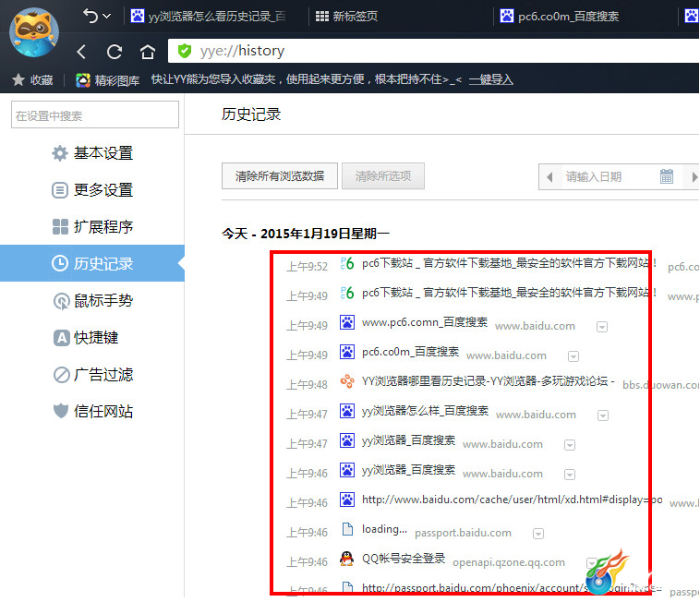Click Baidu paw favicon on www.pc6.comn row
Image resolution: width=700 pixels, height=602 pixels.
tap(347, 322)
